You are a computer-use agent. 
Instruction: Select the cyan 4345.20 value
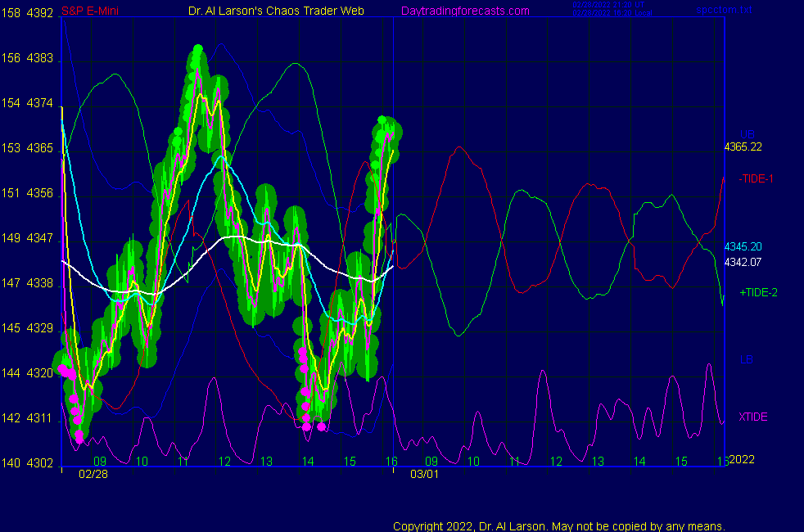click(743, 246)
